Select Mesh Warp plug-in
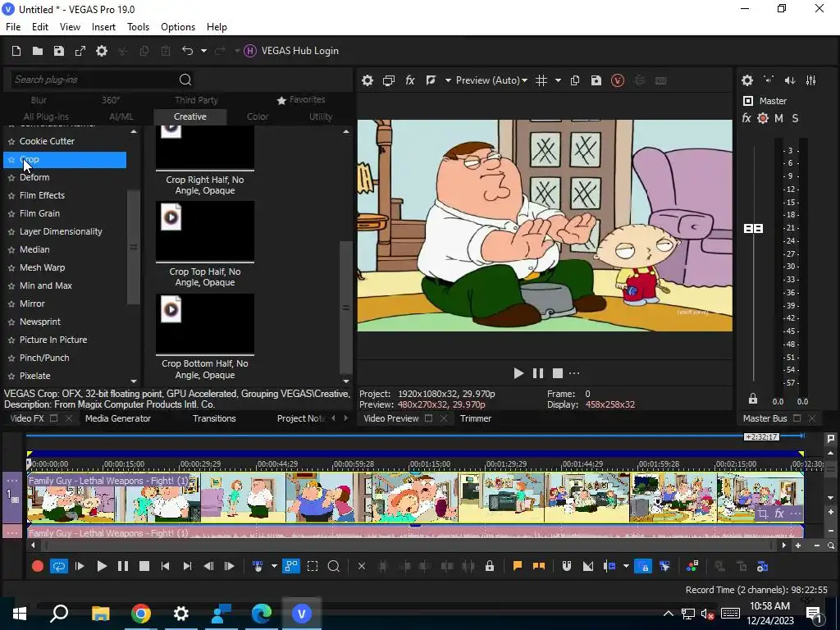Screen dimensions: 840x630 43,268
